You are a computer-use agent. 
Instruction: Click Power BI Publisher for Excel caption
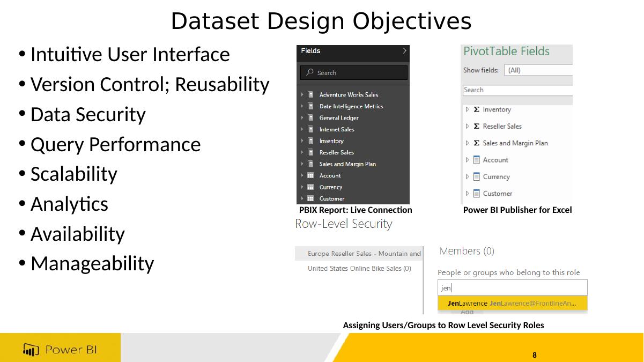[x=517, y=210]
